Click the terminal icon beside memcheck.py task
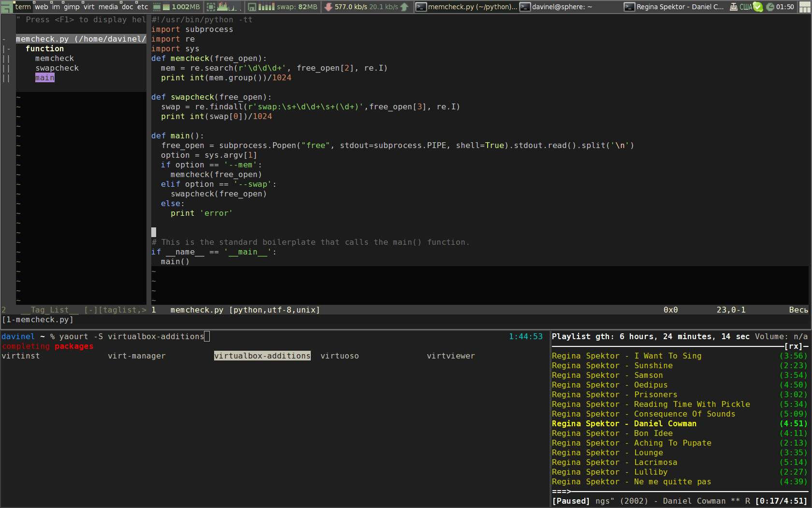This screenshot has height=508, width=812. click(421, 7)
